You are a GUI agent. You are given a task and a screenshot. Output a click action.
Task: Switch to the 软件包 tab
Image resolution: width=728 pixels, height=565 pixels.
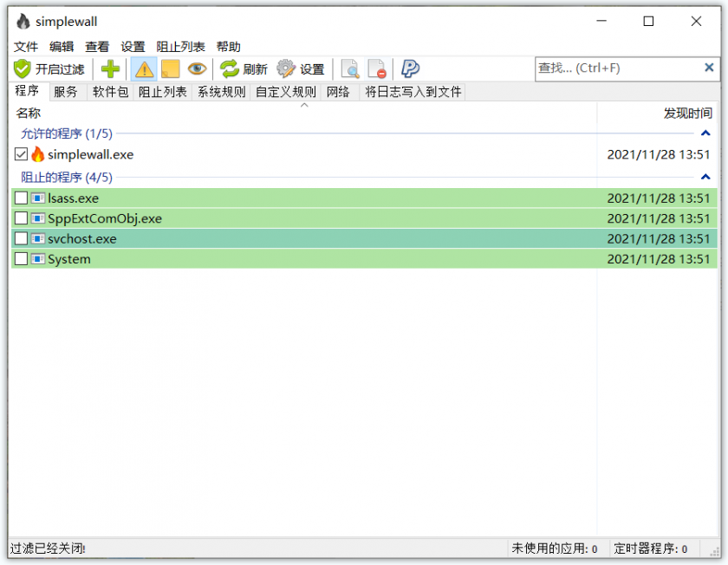[111, 92]
